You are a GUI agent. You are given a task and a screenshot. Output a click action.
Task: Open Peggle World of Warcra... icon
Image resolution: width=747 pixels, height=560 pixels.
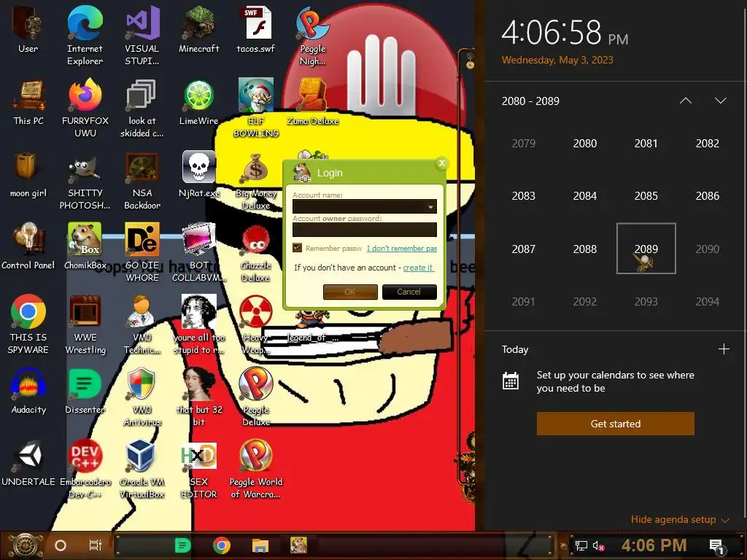point(256,470)
